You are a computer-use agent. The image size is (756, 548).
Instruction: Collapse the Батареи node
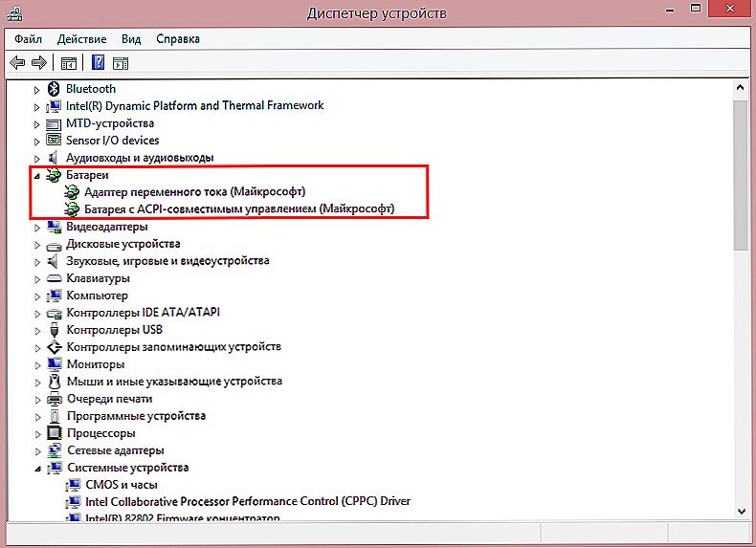(x=36, y=176)
